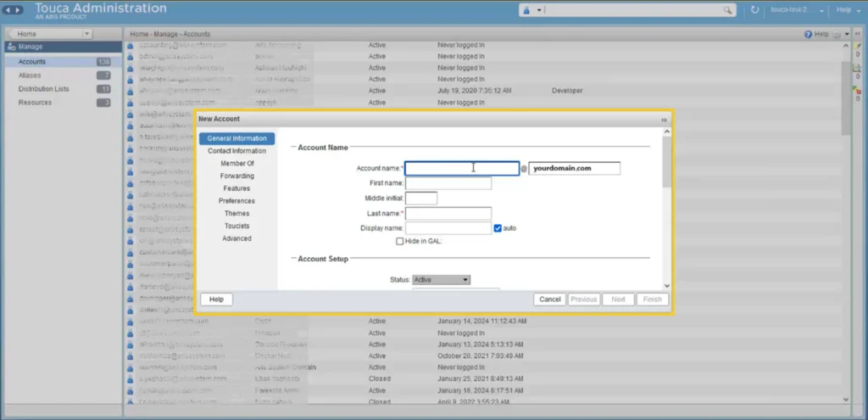Open the touca-test-2 user menu
Viewport: 868px width, 420px height.
point(797,10)
